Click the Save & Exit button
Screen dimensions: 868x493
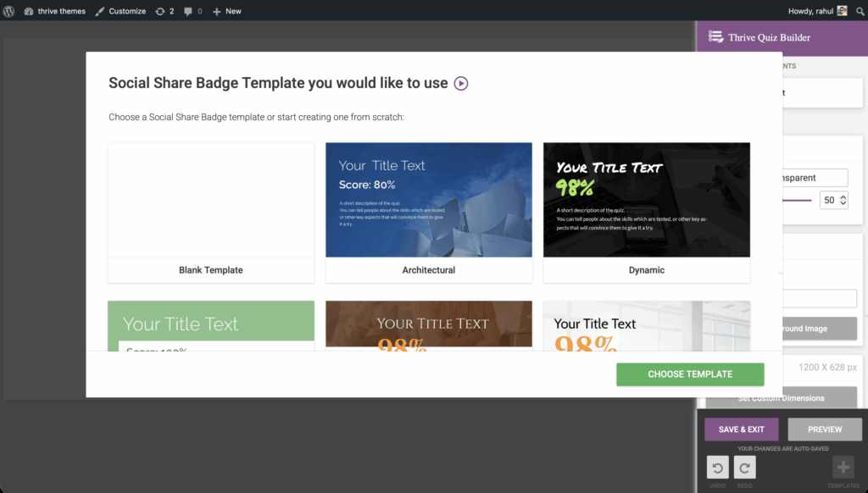741,429
